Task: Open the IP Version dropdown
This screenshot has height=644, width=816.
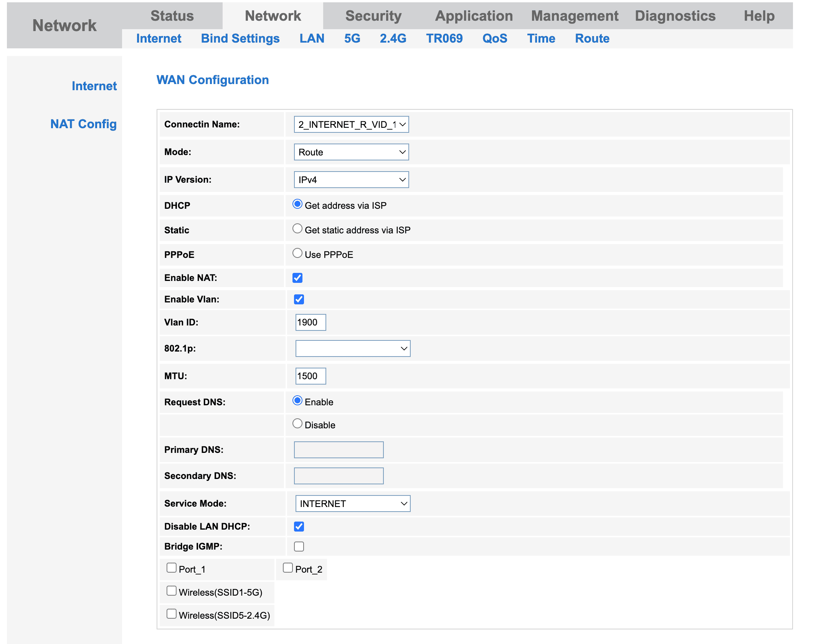Action: click(x=351, y=180)
